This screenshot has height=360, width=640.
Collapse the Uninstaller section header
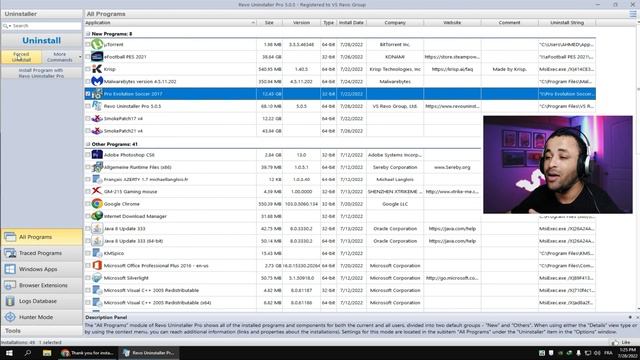[x=41, y=14]
